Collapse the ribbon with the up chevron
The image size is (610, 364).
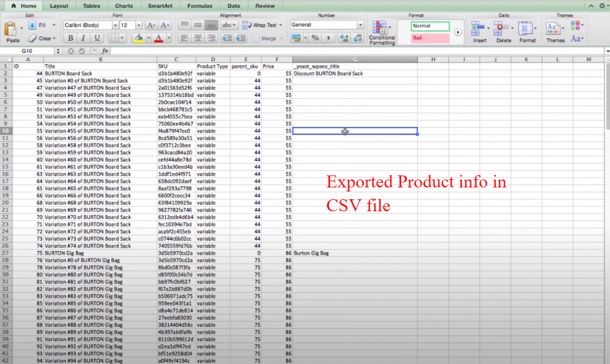(591, 6)
